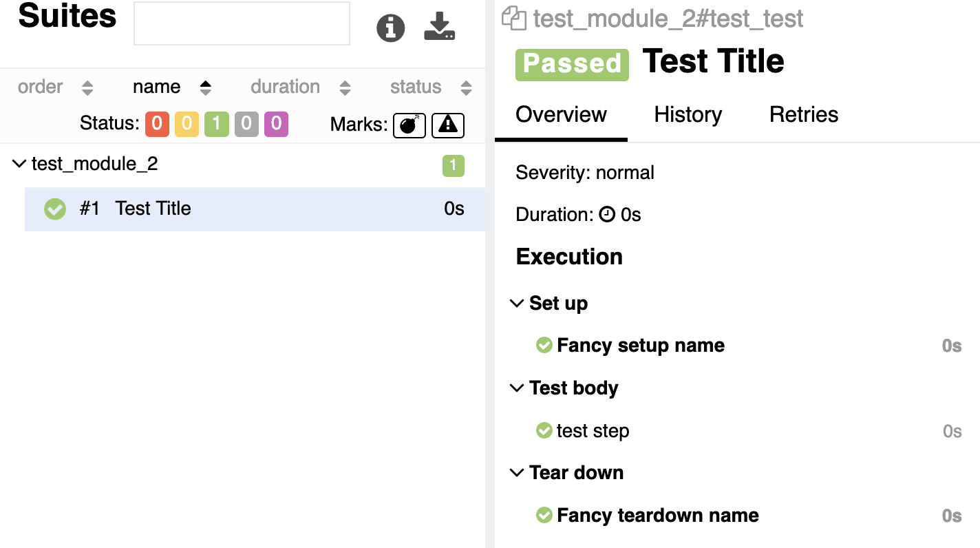Sort suites by status column
This screenshot has width=980, height=548.
click(431, 87)
